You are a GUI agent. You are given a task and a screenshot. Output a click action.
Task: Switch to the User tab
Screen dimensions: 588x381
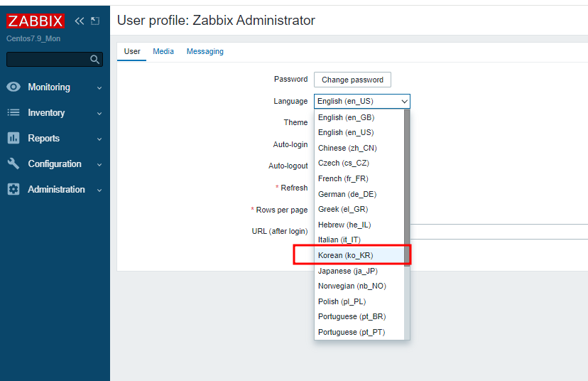[132, 51]
